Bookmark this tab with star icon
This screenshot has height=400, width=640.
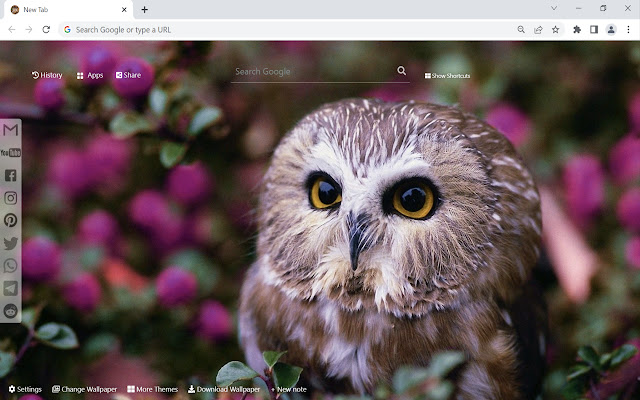[556, 29]
